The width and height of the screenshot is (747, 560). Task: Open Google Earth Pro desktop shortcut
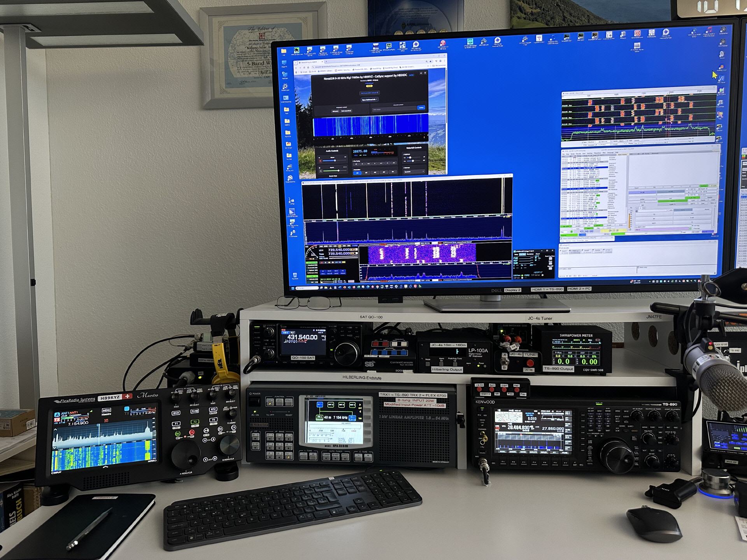point(290,178)
